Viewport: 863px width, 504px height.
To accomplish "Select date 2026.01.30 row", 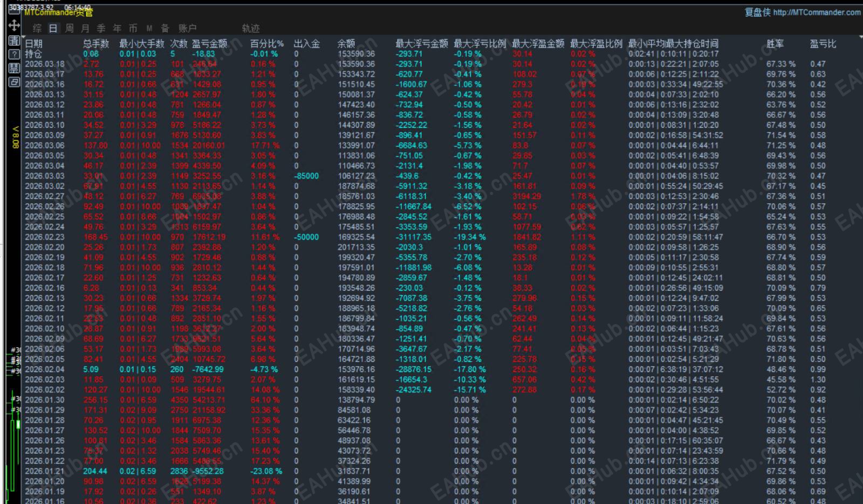I will pyautogui.click(x=45, y=401).
